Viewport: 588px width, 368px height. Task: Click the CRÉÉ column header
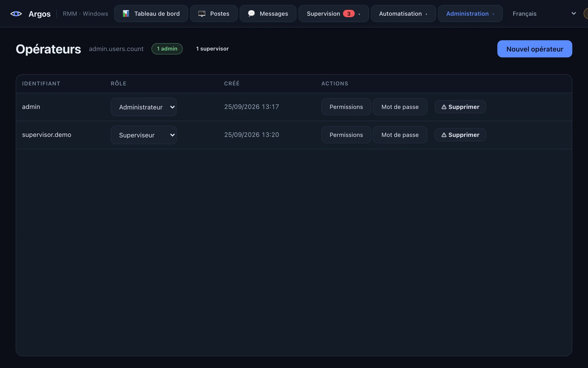pos(232,83)
